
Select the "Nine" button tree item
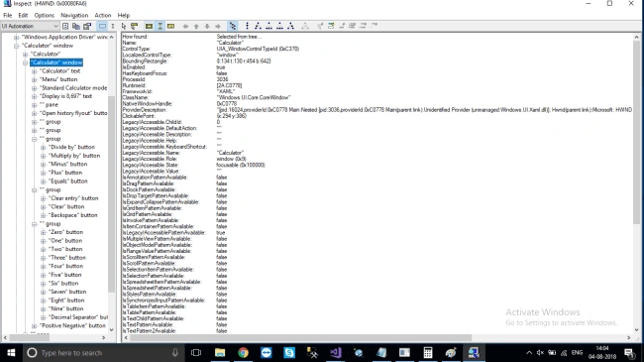[x=66, y=308]
